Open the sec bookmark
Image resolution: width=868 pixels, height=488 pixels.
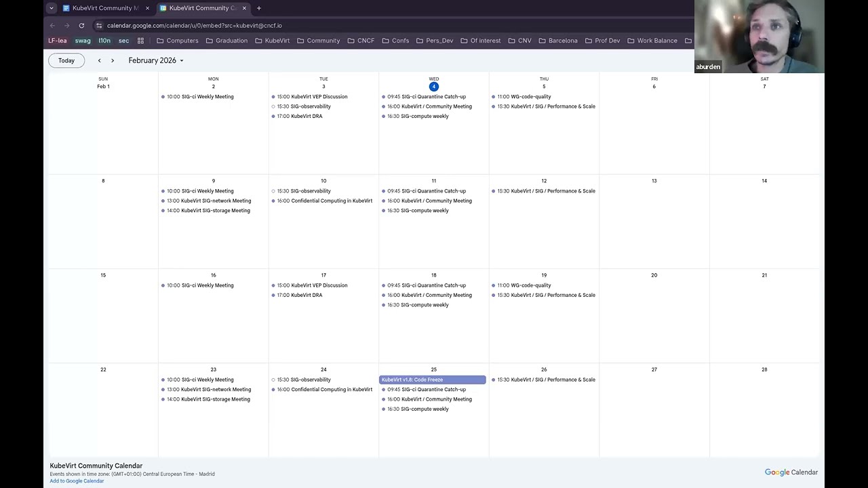[123, 41]
